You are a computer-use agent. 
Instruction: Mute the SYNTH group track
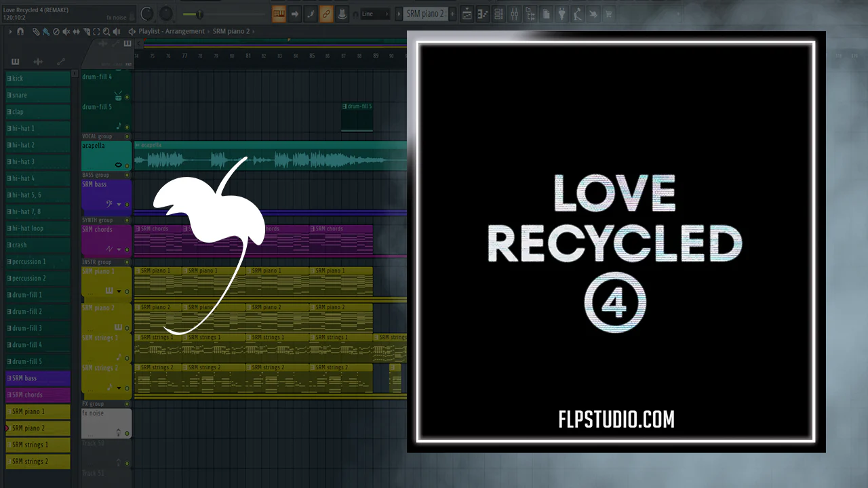(x=127, y=220)
